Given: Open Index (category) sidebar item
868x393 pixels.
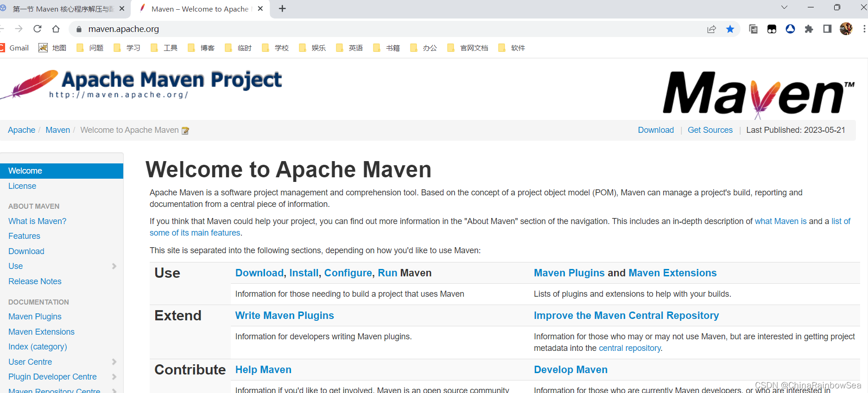Looking at the screenshot, I should pos(38,347).
